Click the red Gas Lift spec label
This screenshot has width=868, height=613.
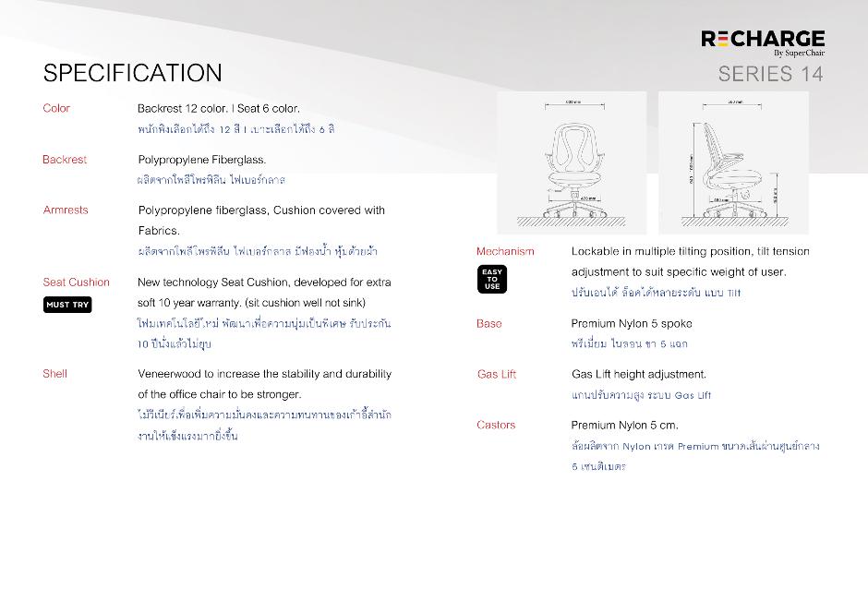click(497, 375)
